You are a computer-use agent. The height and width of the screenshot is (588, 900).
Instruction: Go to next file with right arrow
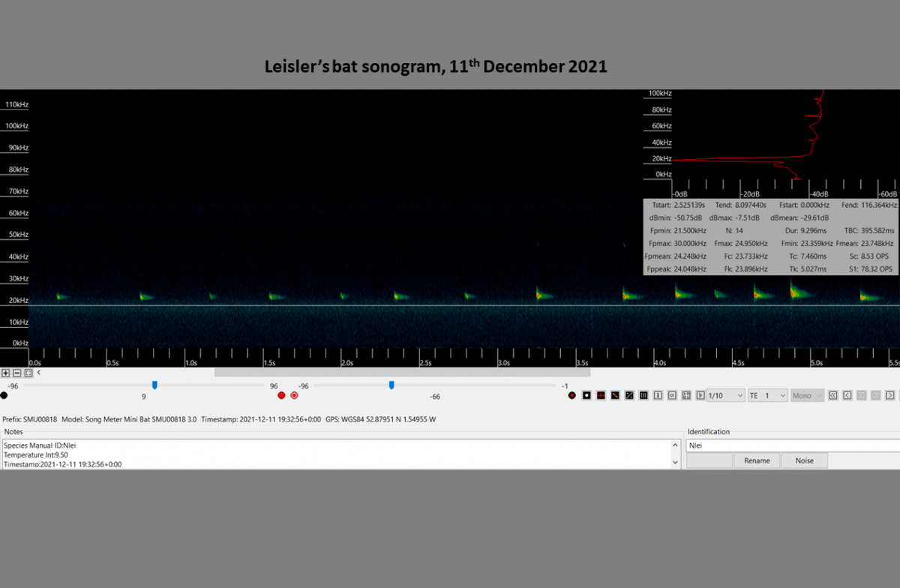[889, 395]
